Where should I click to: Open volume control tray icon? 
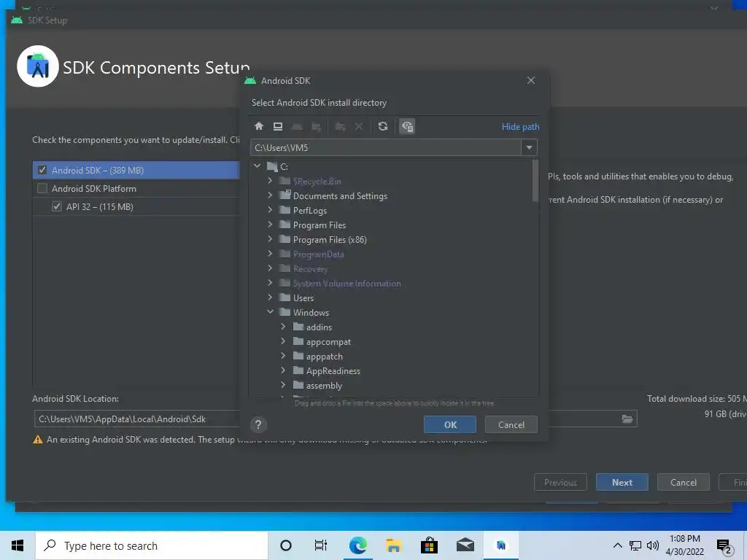[653, 545]
